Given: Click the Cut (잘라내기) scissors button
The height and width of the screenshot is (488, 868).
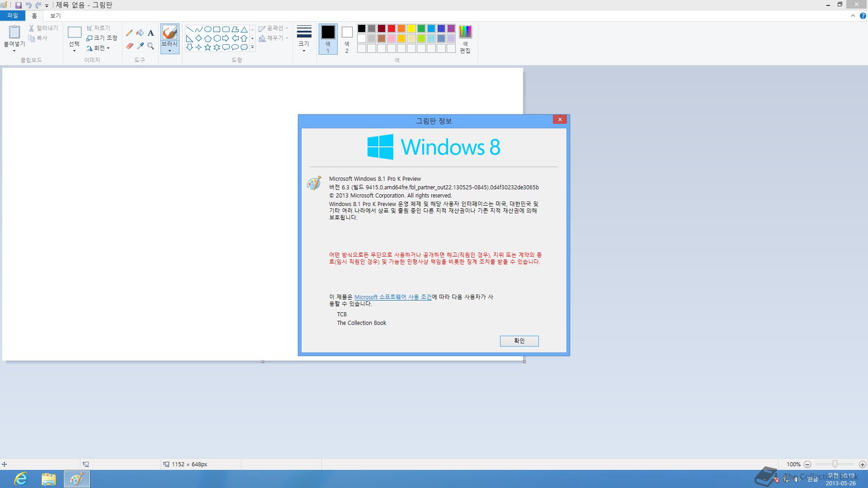Looking at the screenshot, I should (43, 28).
